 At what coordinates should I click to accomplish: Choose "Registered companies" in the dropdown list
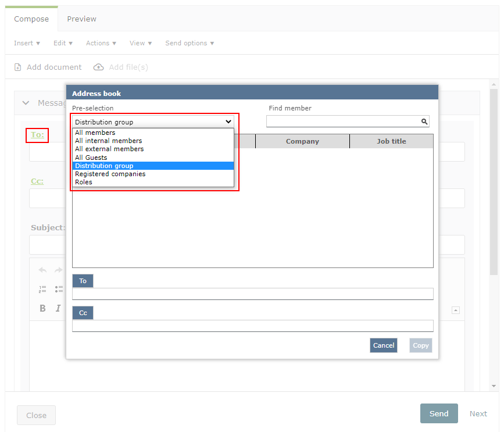click(x=110, y=174)
